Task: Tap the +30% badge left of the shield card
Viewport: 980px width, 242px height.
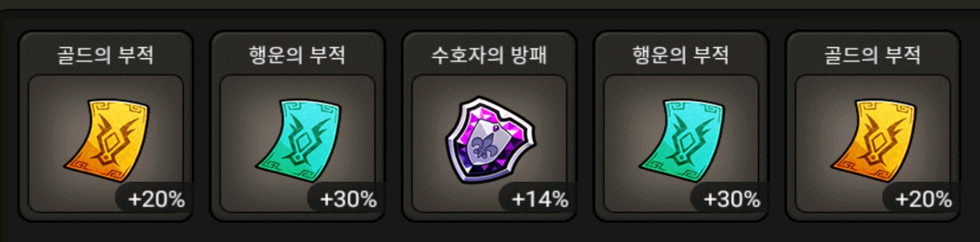Action: (347, 198)
